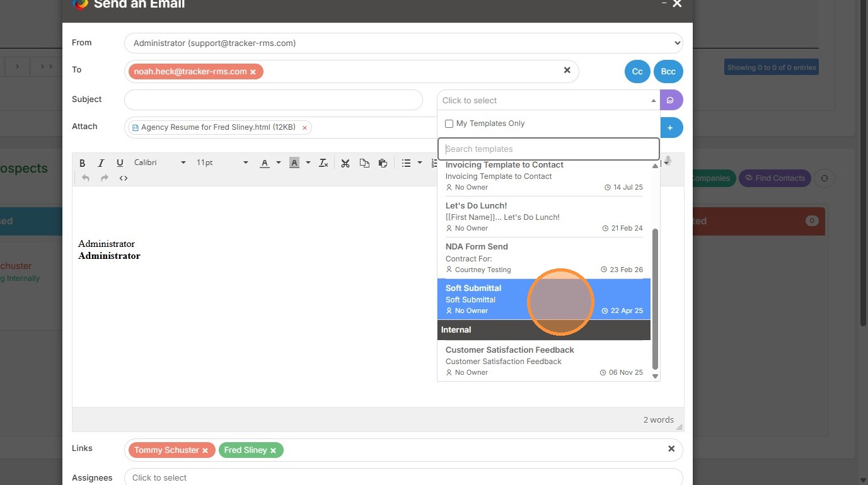Remove Fred Sliney link chip
The image size is (868, 485).
click(x=273, y=451)
